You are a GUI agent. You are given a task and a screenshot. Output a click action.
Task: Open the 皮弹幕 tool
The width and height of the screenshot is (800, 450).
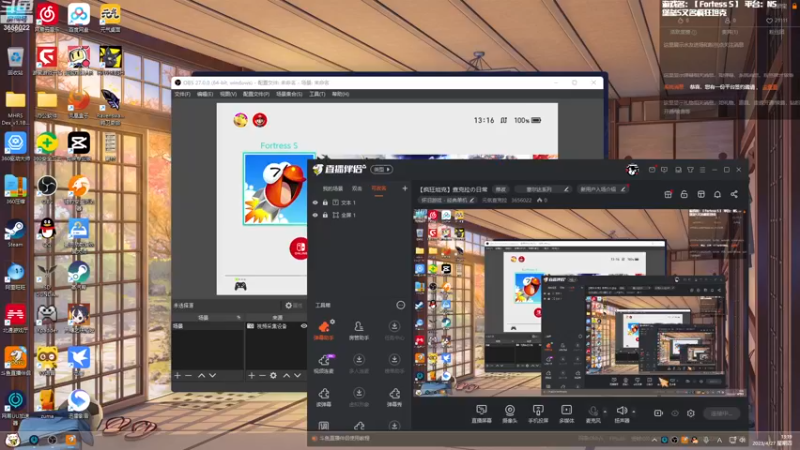click(323, 397)
